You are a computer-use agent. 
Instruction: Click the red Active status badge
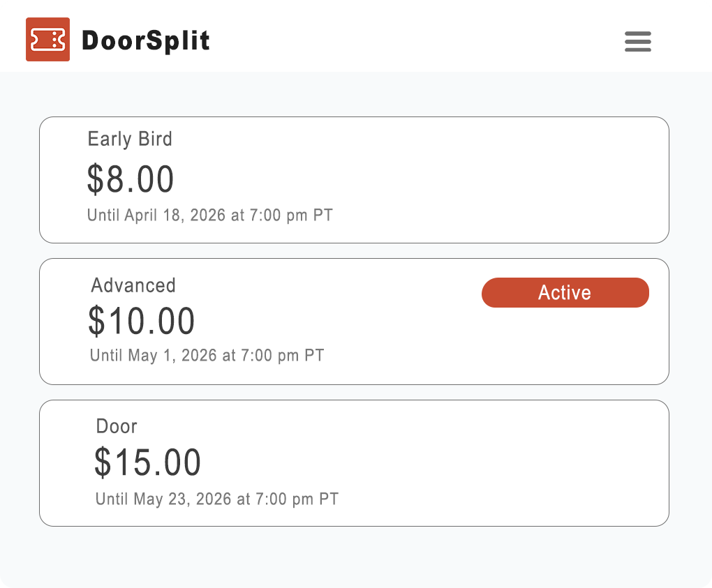click(565, 292)
